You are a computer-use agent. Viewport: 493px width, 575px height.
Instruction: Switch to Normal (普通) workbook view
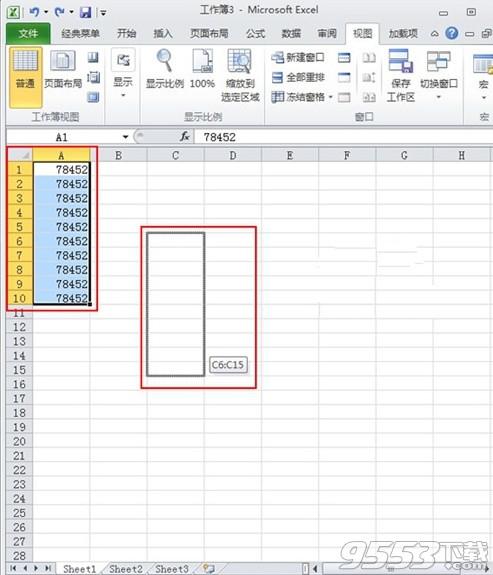[25, 76]
